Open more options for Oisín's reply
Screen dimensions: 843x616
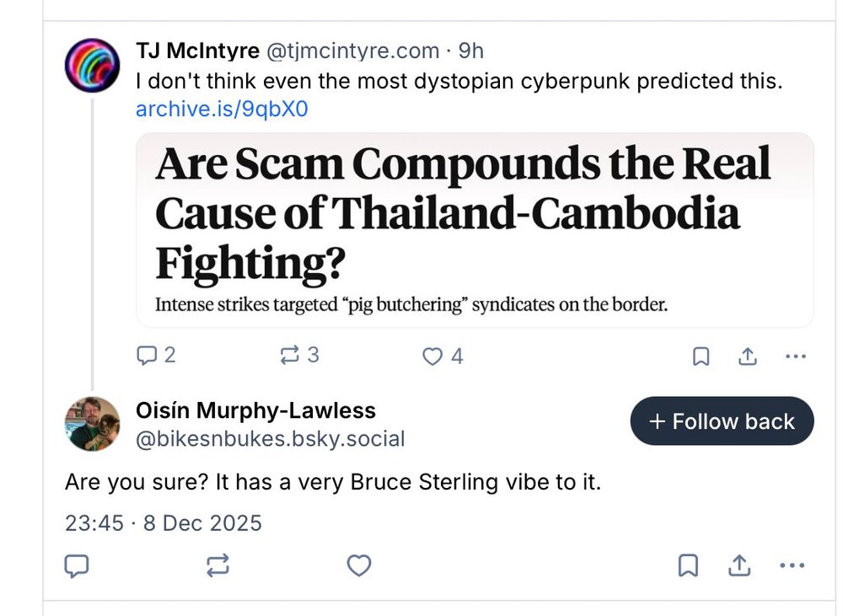pyautogui.click(x=792, y=566)
